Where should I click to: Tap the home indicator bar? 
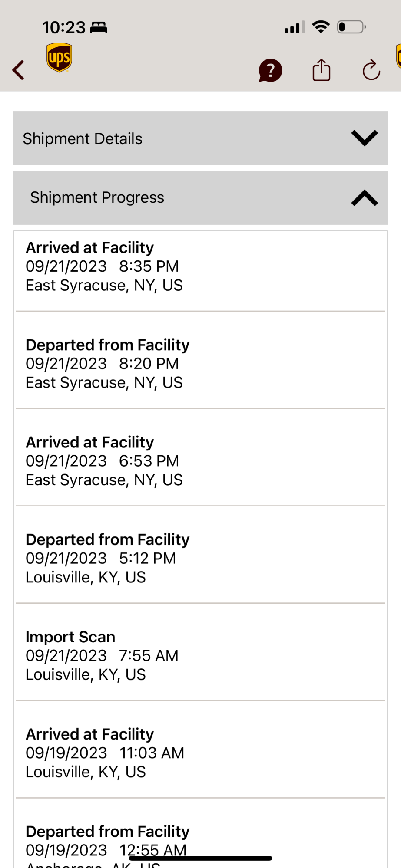pos(200,858)
